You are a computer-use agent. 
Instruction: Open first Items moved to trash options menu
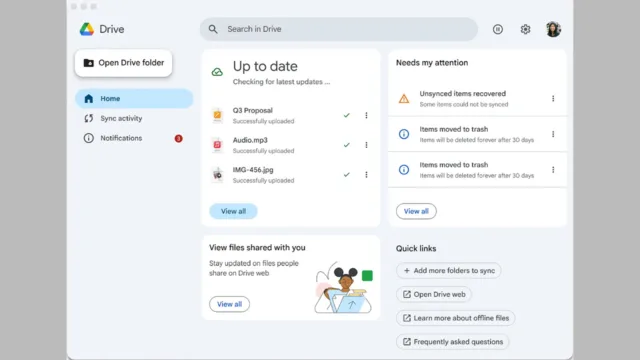click(553, 134)
